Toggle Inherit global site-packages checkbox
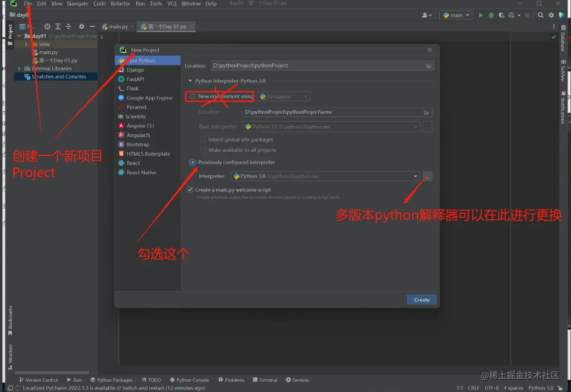This screenshot has height=392, width=571. [x=203, y=140]
